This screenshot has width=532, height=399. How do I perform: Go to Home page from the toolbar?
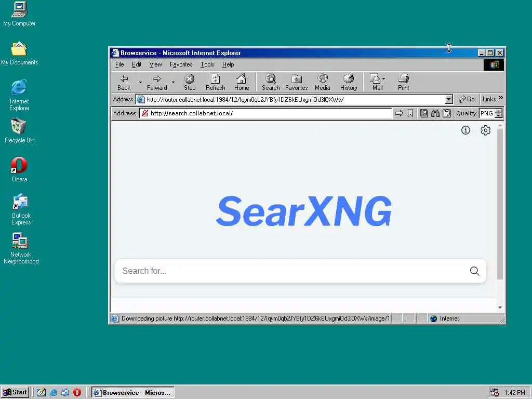tap(241, 83)
